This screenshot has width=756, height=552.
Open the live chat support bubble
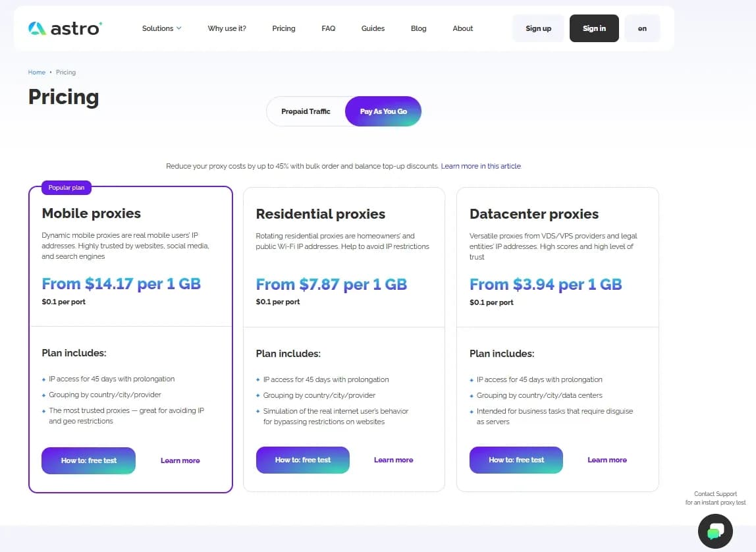pos(715,531)
